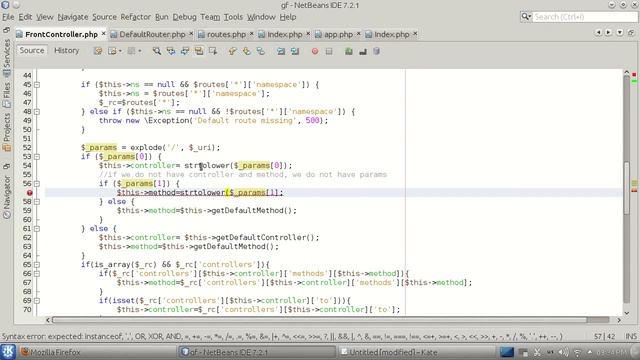640x360 pixels.
Task: Toggle Highlight Search in the editor toolbar
Action: 199,51
